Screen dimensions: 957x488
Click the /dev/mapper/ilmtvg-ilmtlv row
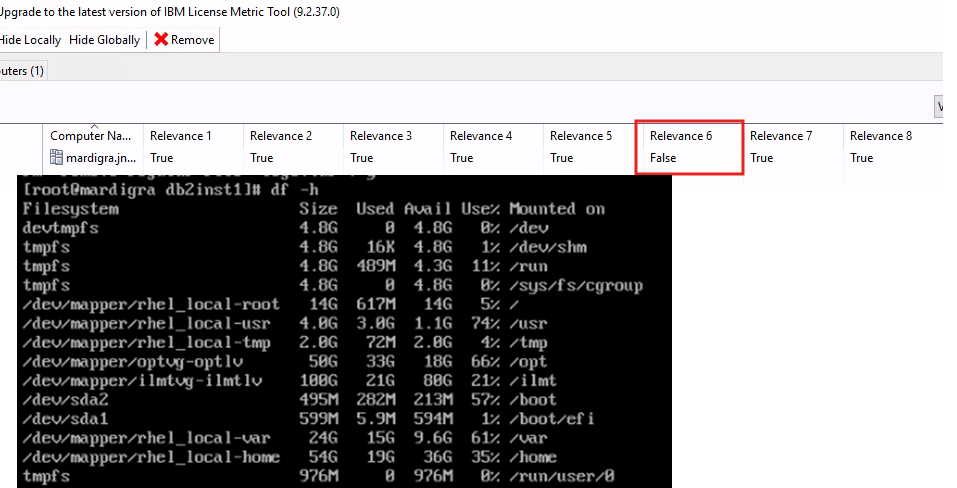coord(290,381)
